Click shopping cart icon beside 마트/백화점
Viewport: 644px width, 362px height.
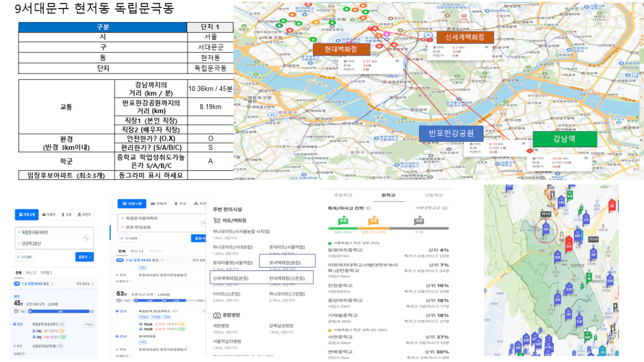(217, 221)
